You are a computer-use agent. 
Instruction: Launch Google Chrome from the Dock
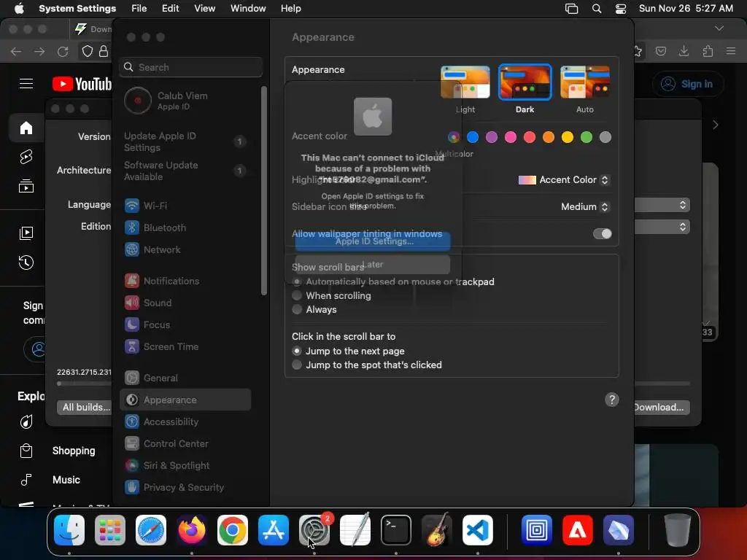233,530
